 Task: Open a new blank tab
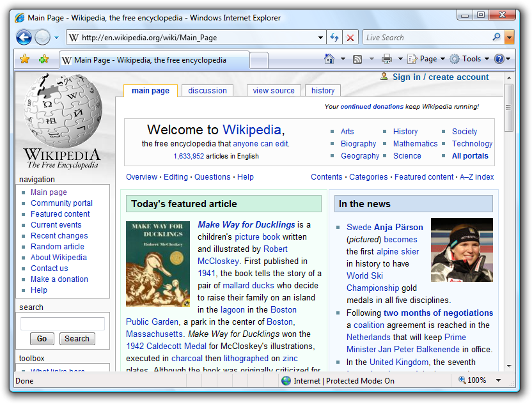pos(260,60)
